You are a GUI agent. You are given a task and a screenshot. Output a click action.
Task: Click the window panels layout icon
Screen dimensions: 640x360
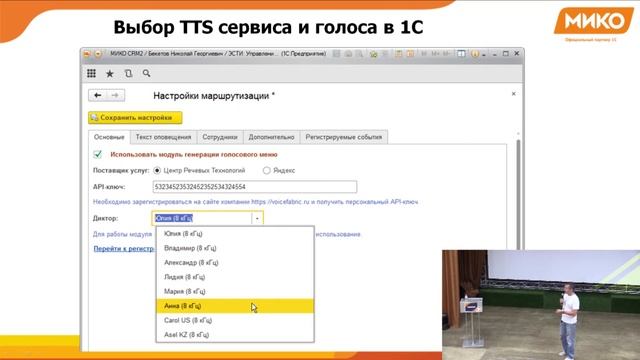[x=461, y=54]
